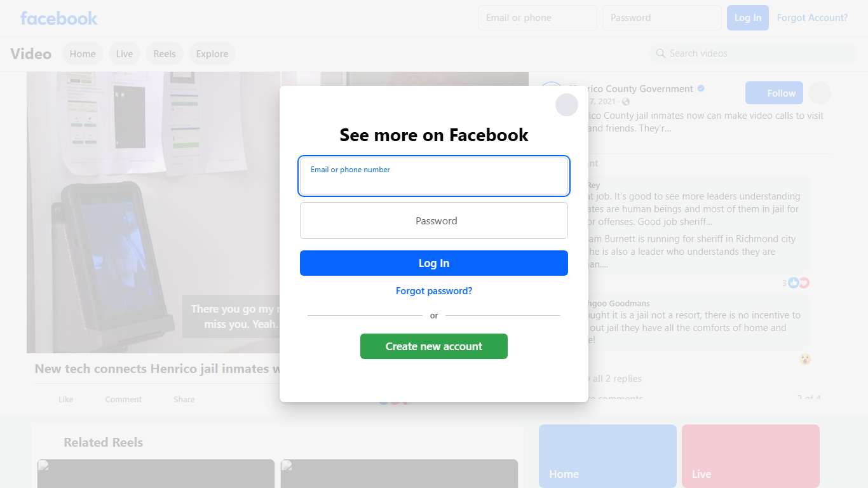Click the blue Log In button in dialog

coord(434,263)
